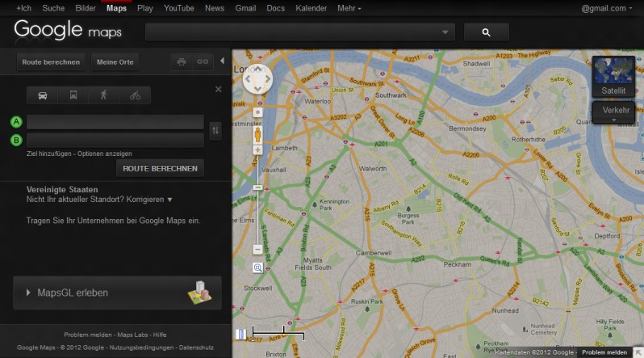Pan the map right using the compass control

tap(267, 78)
